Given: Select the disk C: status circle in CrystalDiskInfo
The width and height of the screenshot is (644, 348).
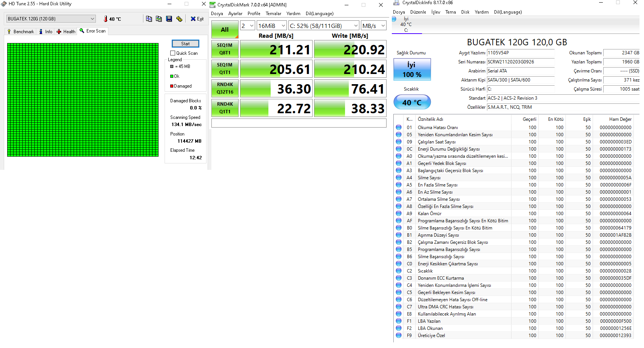Looking at the screenshot, I should click(x=394, y=19).
